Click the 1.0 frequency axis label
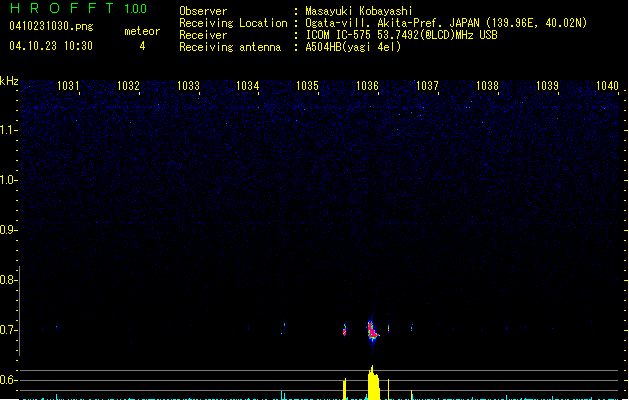The width and height of the screenshot is (629, 400). (8, 180)
